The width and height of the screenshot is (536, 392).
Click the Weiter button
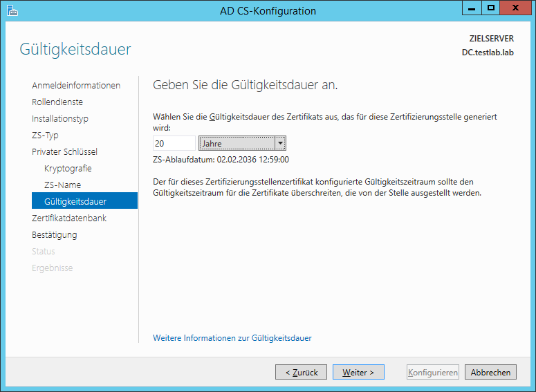click(x=358, y=372)
